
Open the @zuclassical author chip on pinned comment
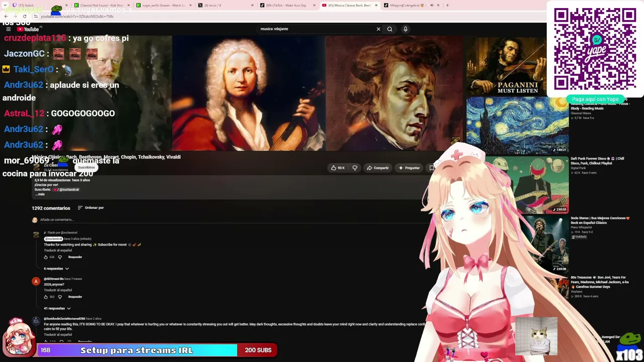(x=53, y=239)
